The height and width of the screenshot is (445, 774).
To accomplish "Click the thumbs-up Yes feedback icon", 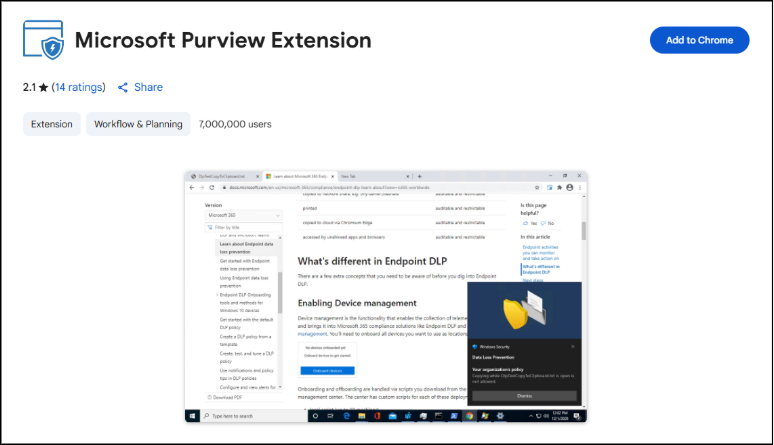I will [x=524, y=223].
